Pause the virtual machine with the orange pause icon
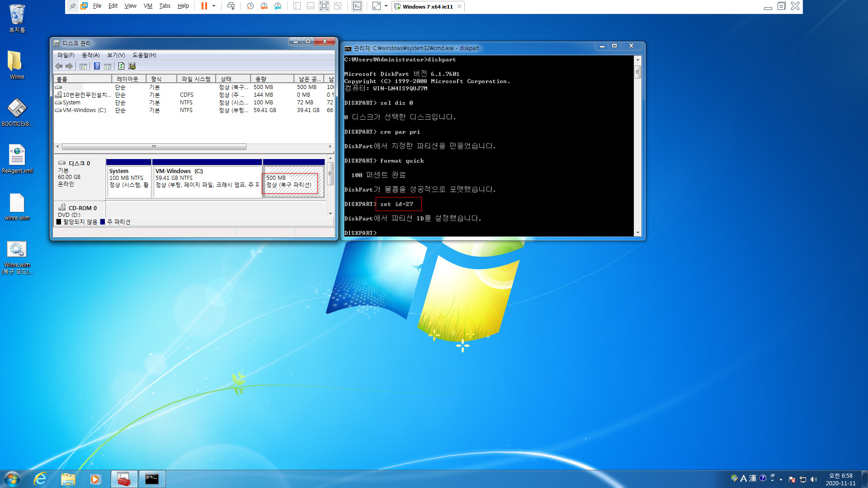 204,6
